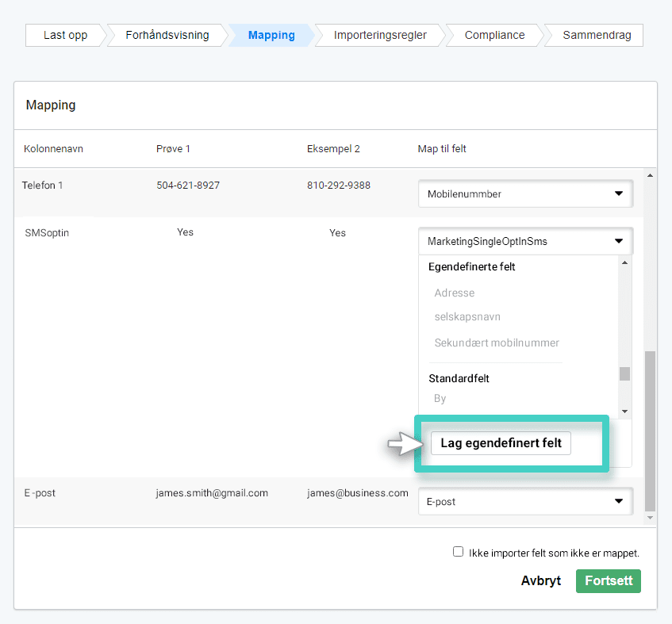Go to the 'Last opp' step

(65, 35)
